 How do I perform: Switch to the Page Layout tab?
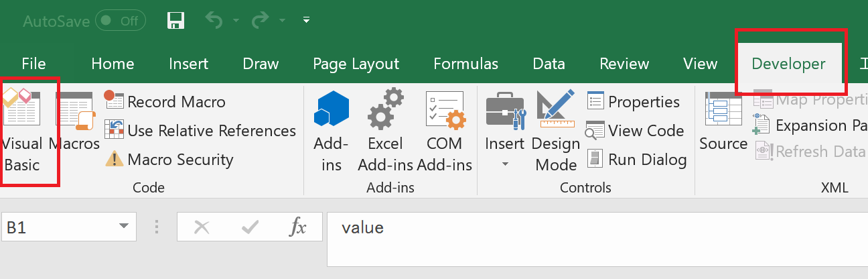click(356, 64)
